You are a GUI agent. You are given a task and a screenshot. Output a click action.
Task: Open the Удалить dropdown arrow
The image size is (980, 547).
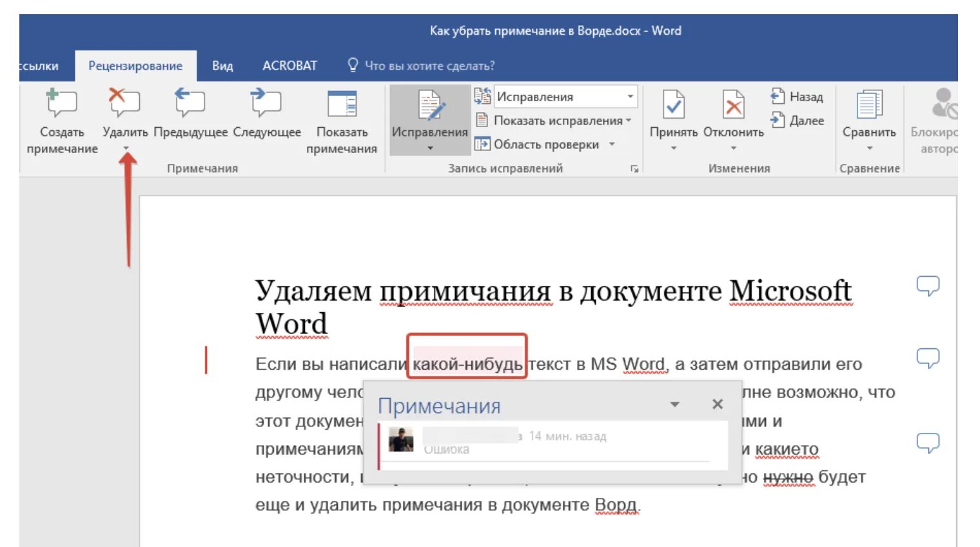[126, 148]
